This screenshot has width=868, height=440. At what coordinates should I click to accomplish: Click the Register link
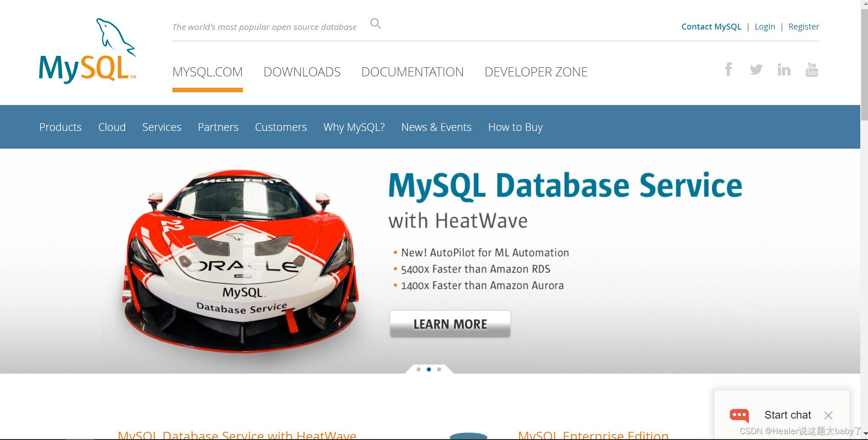click(803, 26)
